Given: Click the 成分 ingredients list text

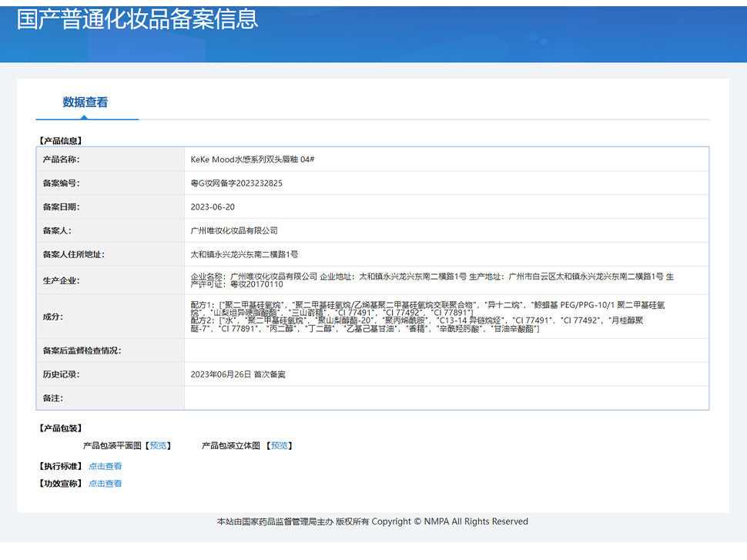Looking at the screenshot, I should point(427,317).
